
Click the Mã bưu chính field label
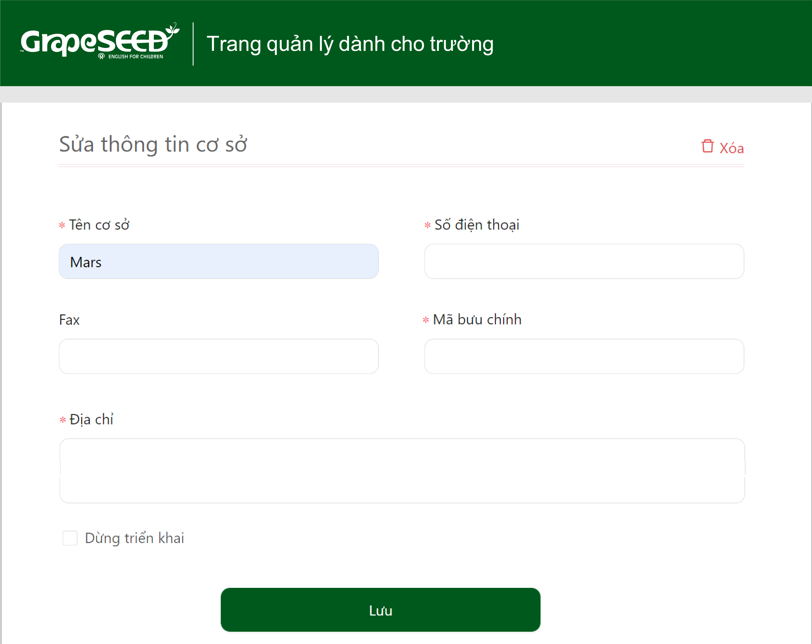coord(477,319)
